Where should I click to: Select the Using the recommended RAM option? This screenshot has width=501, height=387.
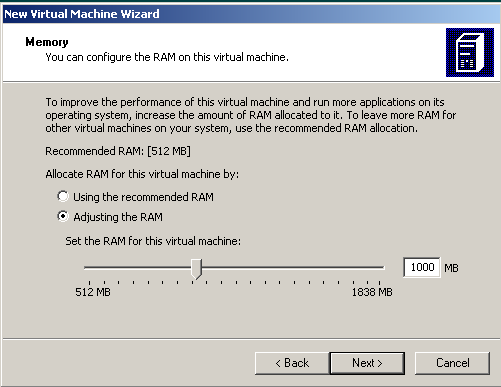click(63, 196)
